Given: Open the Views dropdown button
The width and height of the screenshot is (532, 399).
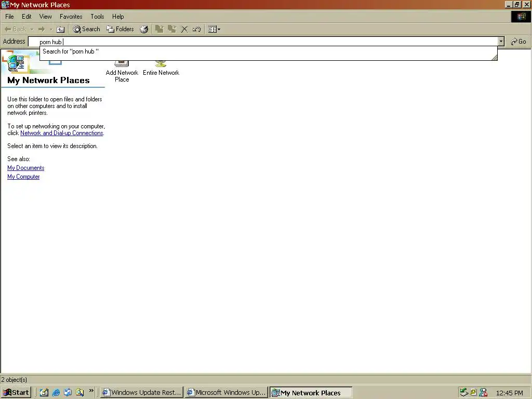Looking at the screenshot, I should (214, 29).
